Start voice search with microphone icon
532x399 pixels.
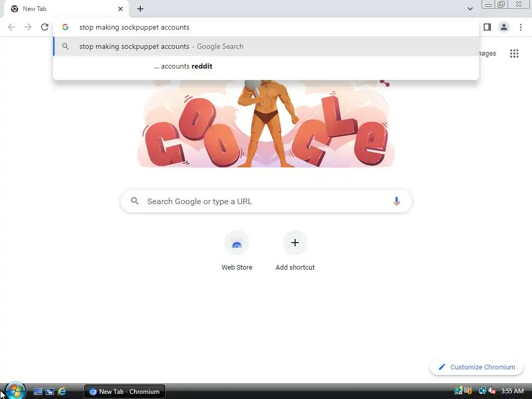coord(396,201)
